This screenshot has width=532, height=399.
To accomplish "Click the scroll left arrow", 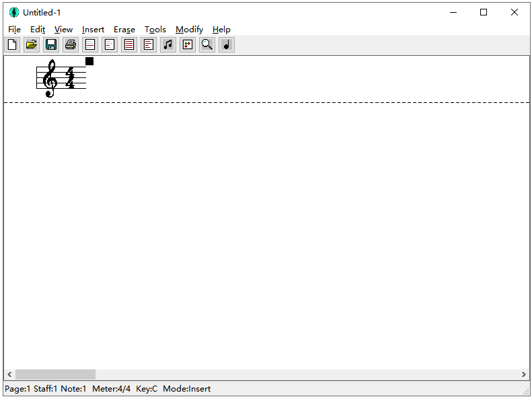I will [9, 374].
